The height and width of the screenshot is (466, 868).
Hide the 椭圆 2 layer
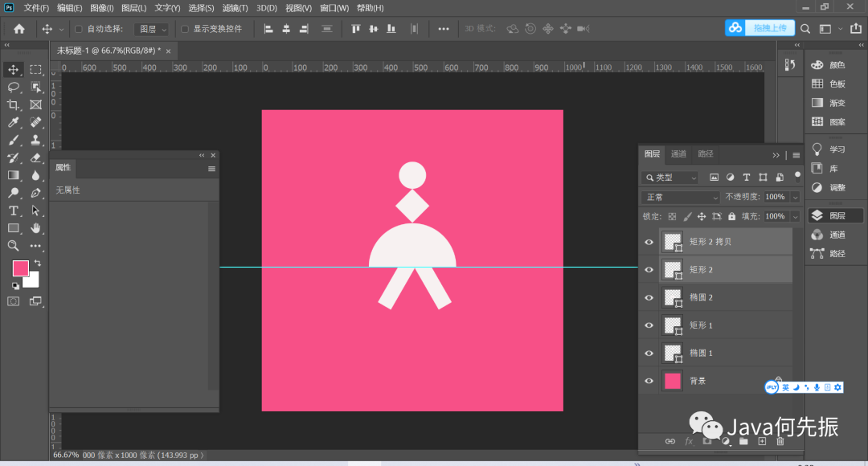tap(649, 297)
